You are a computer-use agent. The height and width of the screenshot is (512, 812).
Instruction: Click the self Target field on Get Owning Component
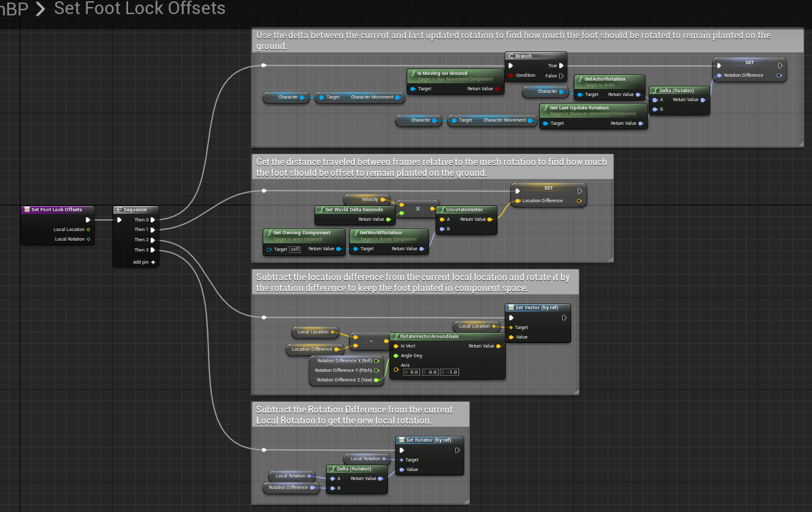295,249
